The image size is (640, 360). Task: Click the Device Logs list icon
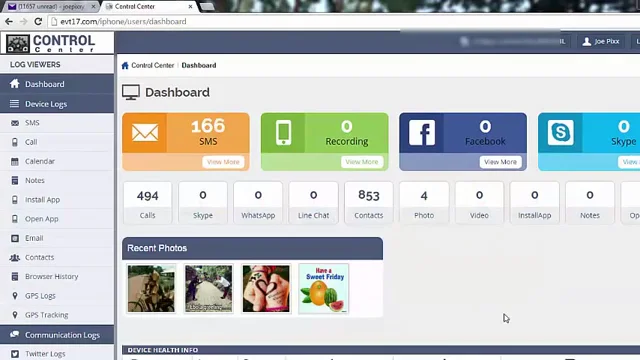14,104
